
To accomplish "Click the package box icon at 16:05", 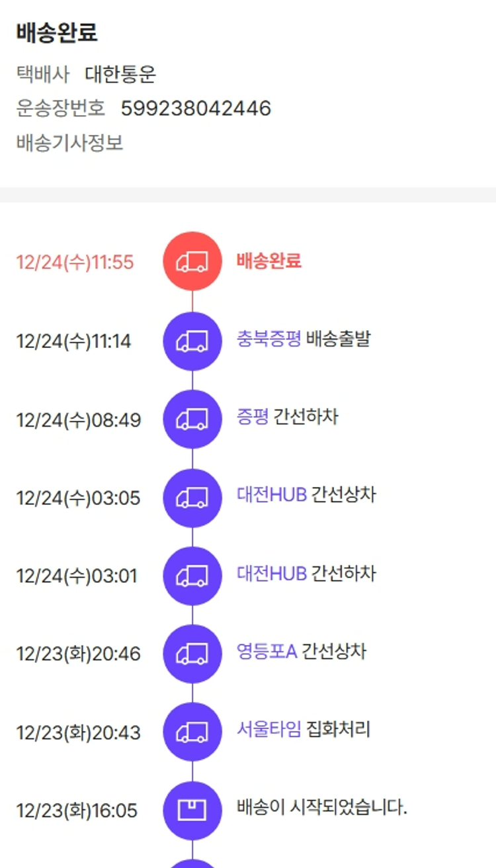I will tap(192, 810).
